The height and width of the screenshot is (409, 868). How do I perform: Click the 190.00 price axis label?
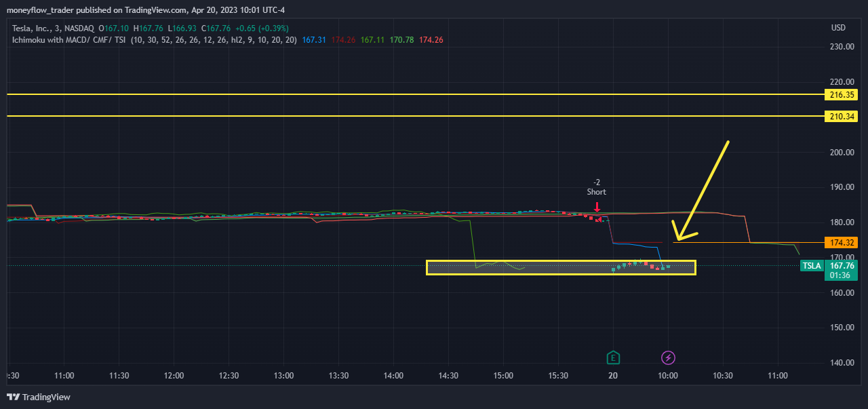click(841, 187)
